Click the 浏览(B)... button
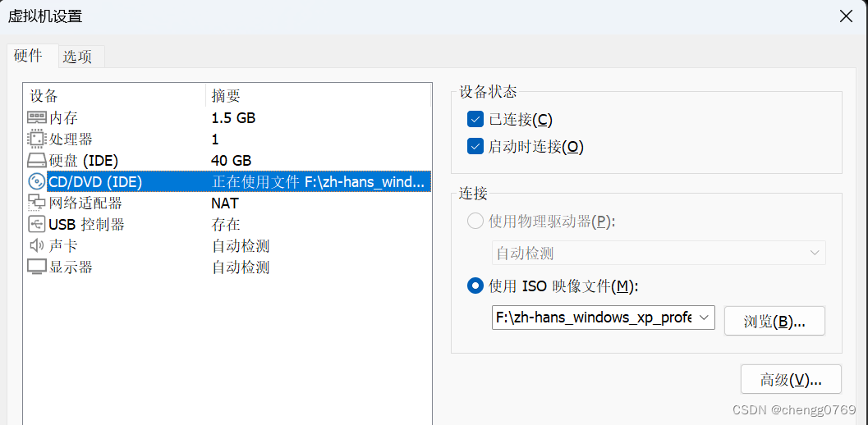Screen dimensions: 868x425 [x=774, y=321]
